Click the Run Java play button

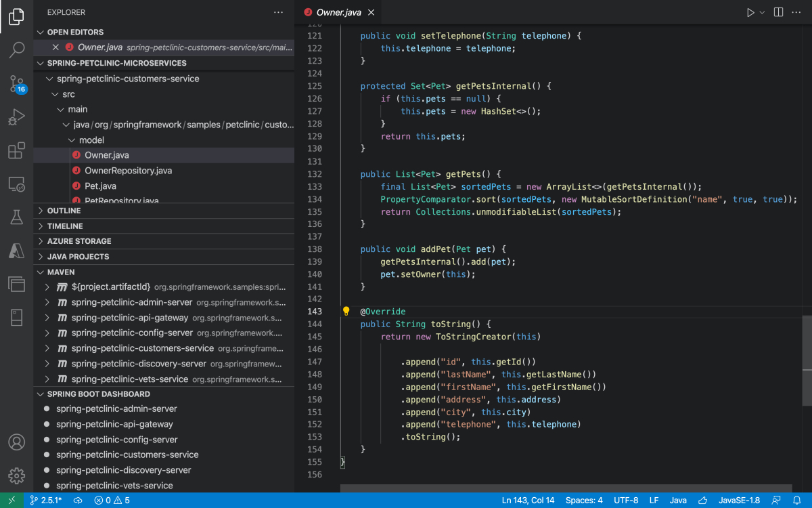[750, 12]
